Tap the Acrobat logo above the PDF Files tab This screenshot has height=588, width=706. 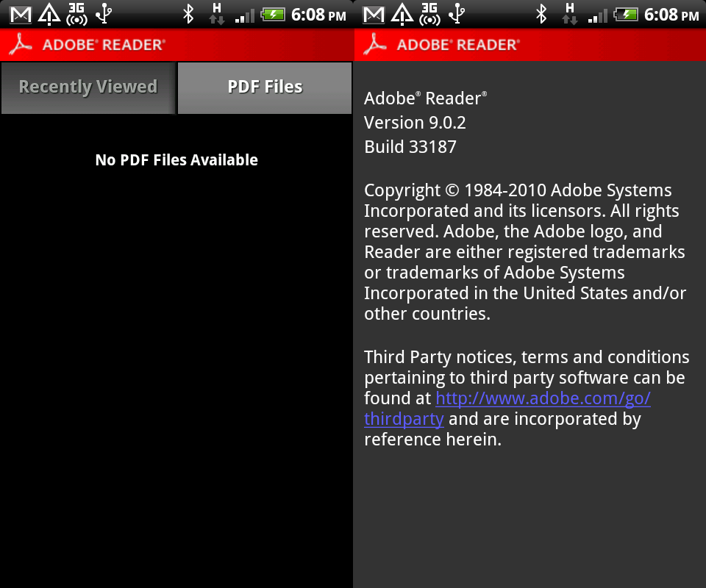pyautogui.click(x=21, y=45)
